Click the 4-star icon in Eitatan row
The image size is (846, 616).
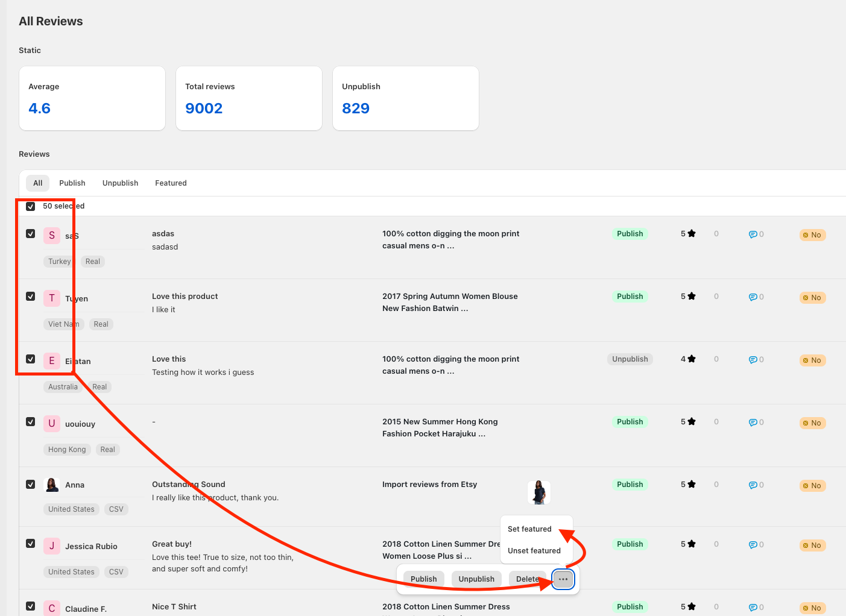tap(692, 359)
